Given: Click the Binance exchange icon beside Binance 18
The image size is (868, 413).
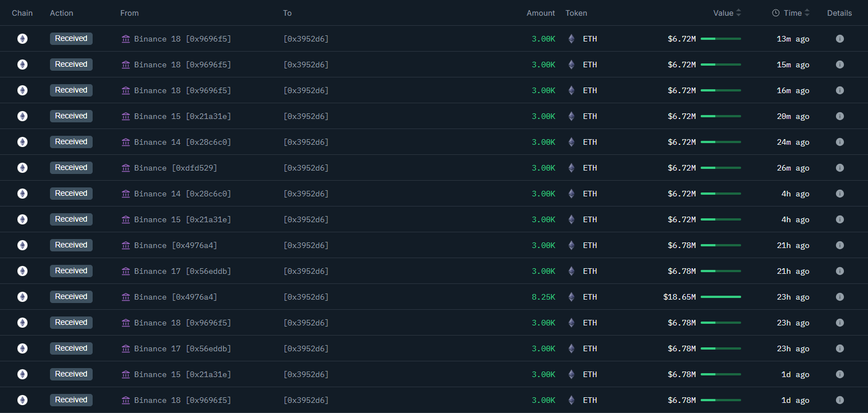Looking at the screenshot, I should [x=126, y=39].
